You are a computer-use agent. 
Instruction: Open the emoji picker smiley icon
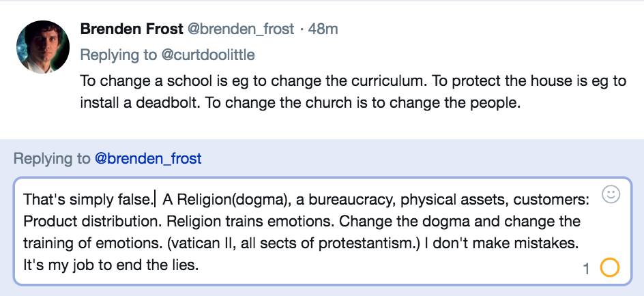pyautogui.click(x=611, y=195)
